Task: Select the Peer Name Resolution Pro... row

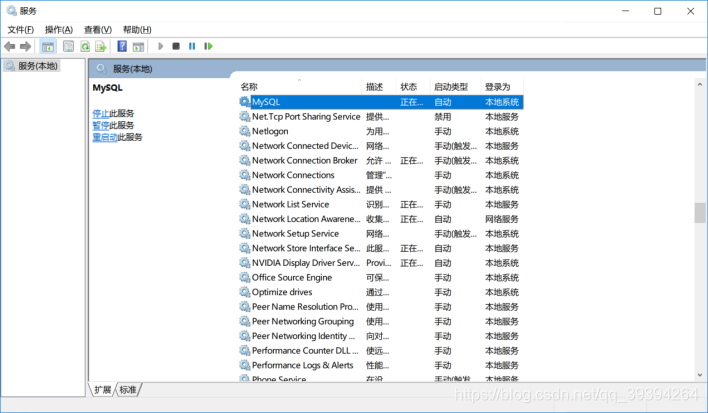Action: point(381,307)
